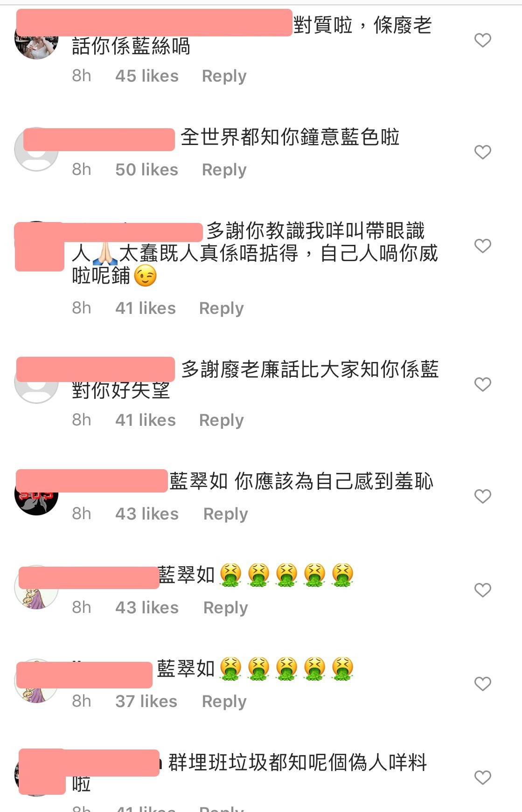The height and width of the screenshot is (812, 522).
Task: Reply to 全世界都知你鐘意藍色啦 comment
Action: tap(224, 170)
